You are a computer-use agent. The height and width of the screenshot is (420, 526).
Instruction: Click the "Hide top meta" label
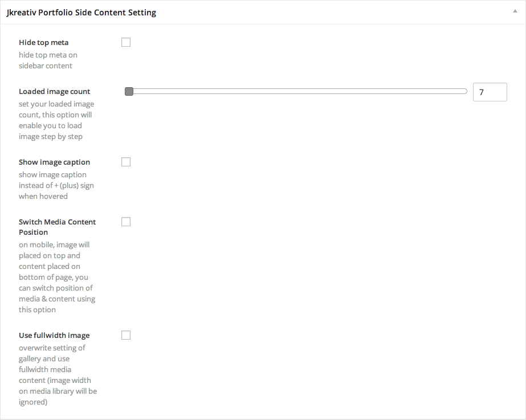point(43,42)
